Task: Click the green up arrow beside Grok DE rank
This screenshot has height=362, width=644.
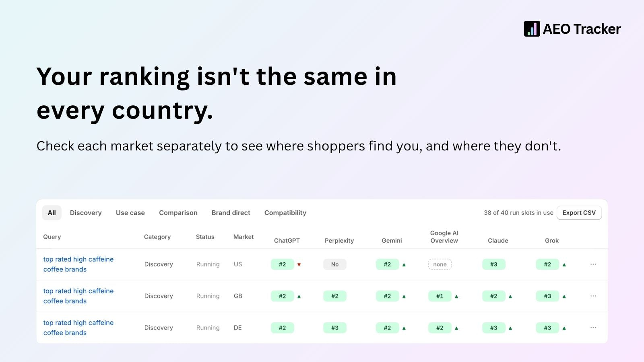Action: (x=564, y=328)
